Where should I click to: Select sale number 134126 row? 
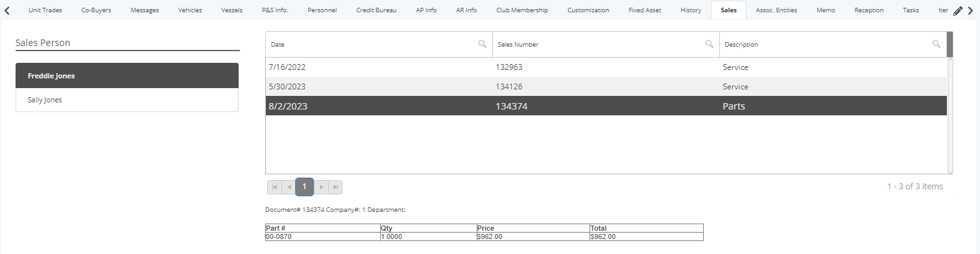(x=606, y=87)
